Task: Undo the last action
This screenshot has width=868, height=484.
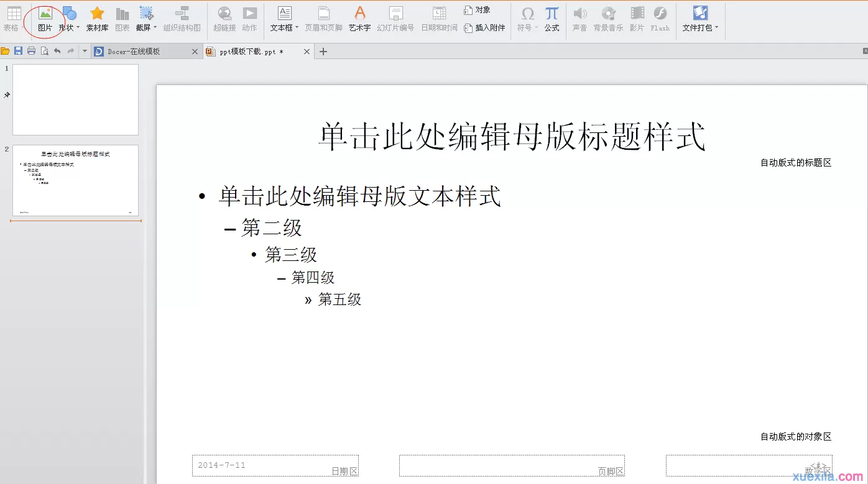Action: point(57,51)
